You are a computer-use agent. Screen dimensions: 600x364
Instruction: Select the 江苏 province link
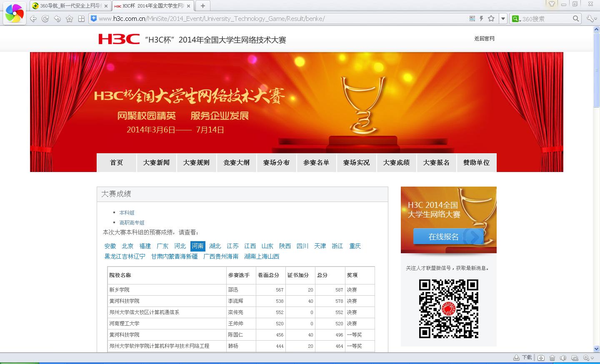(232, 246)
